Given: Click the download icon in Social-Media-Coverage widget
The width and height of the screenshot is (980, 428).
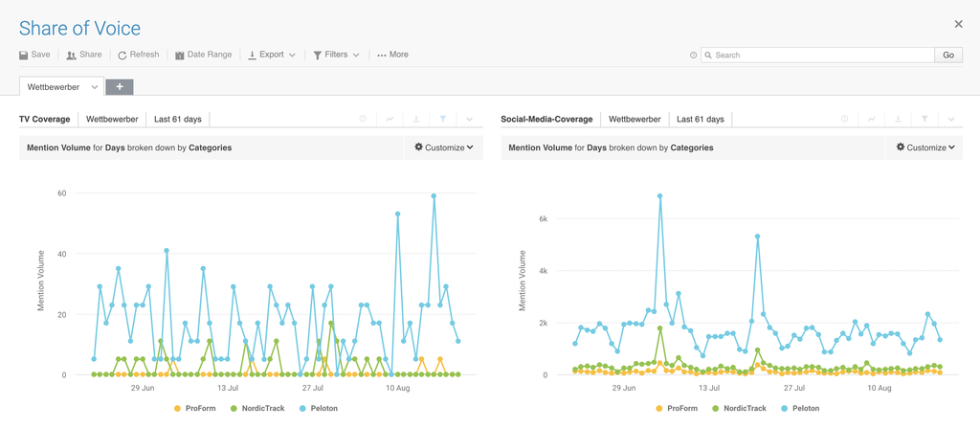Looking at the screenshot, I should 898,120.
